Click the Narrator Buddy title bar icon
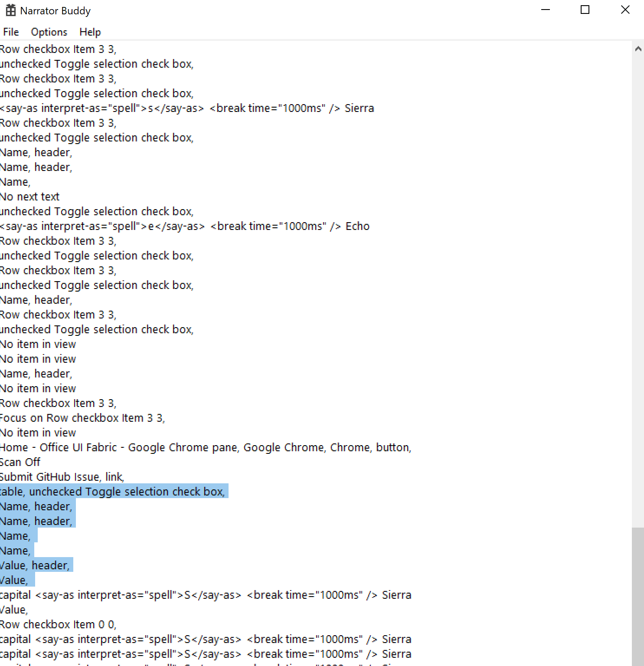 pos(10,10)
